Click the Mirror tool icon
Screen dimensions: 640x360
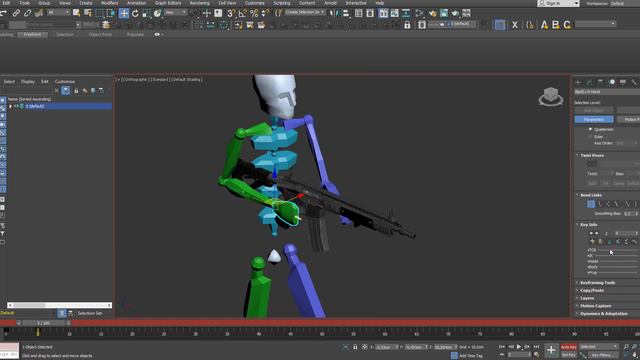tap(334, 13)
